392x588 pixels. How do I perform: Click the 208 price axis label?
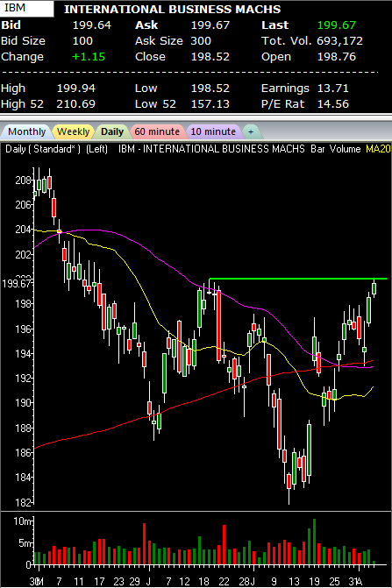pos(23,181)
